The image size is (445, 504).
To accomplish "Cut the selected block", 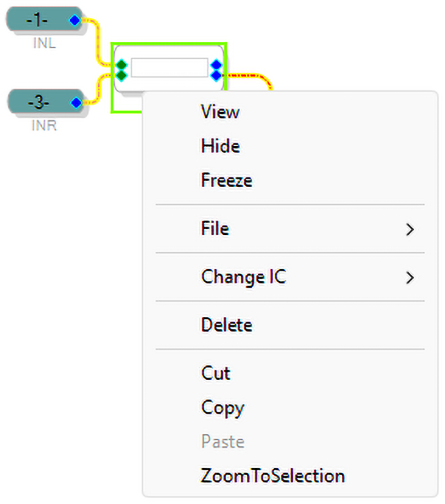I will pos(216,373).
